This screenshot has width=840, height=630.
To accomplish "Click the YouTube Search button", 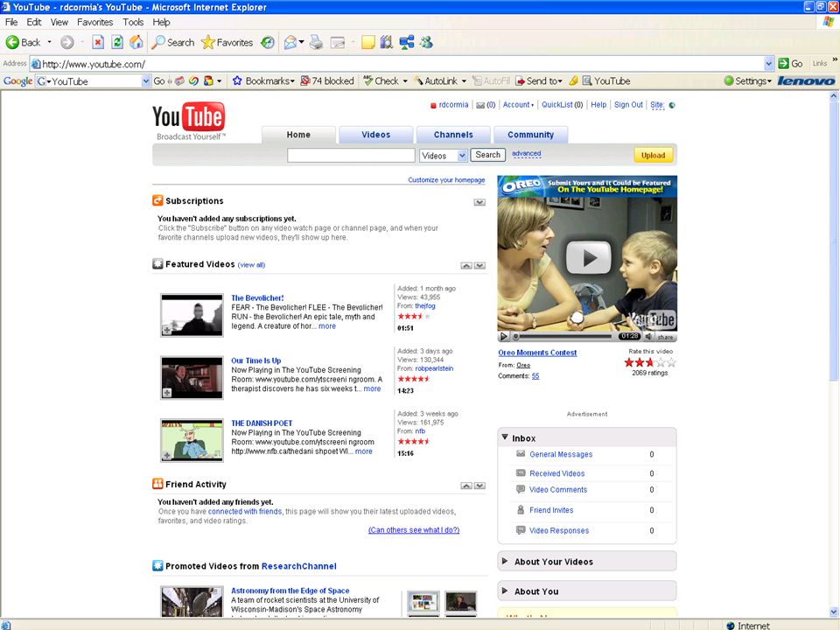I will (x=487, y=155).
